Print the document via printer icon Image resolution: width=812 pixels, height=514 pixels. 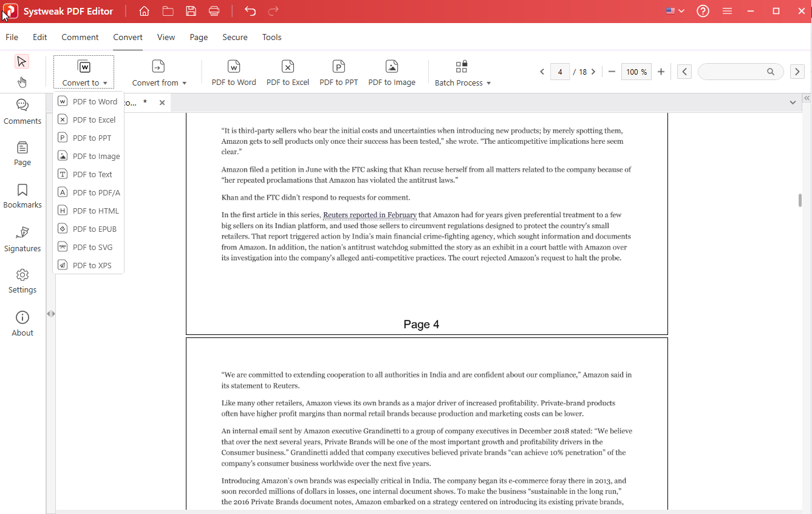214,11
